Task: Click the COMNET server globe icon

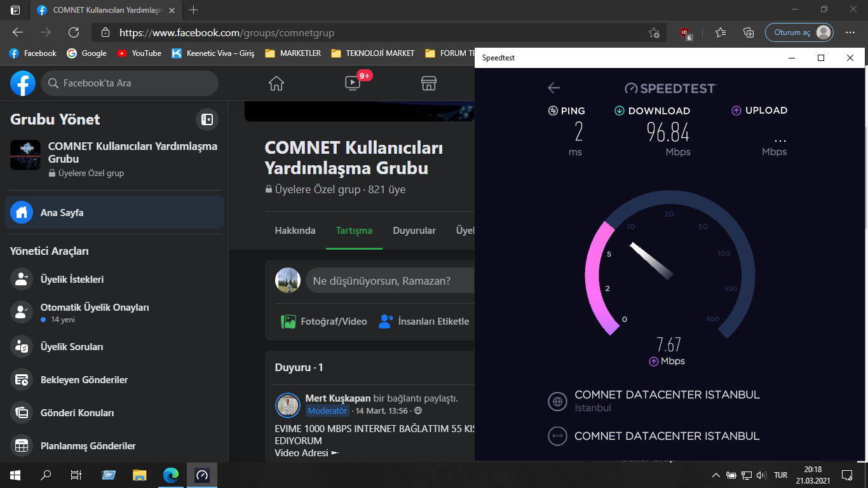Action: click(x=557, y=401)
